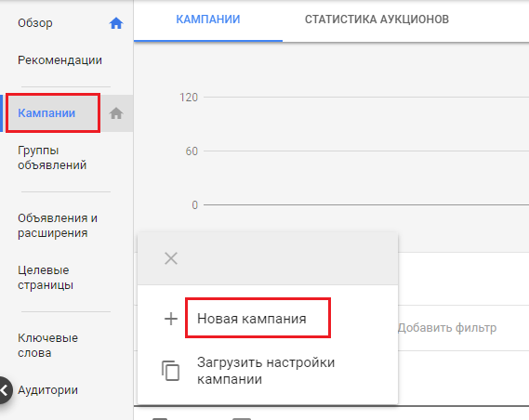Open Объявления и расширения section

[x=58, y=226]
